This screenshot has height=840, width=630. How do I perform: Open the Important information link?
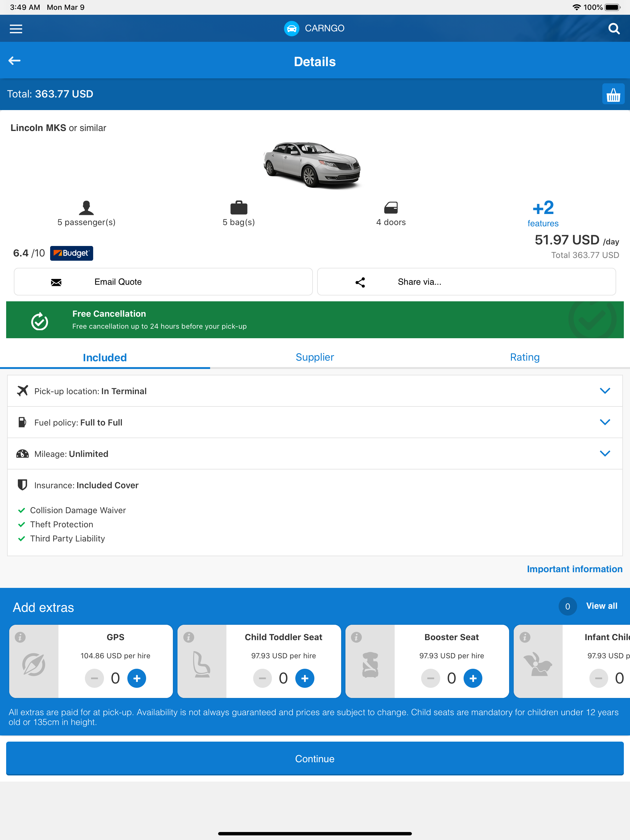(x=574, y=569)
